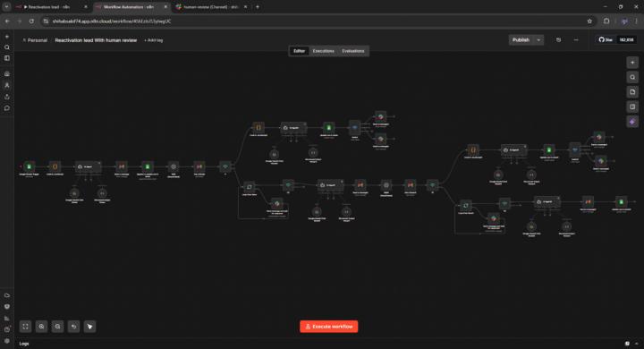Reload the page in the browser
Image resolution: width=644 pixels, height=349 pixels.
[x=31, y=21]
